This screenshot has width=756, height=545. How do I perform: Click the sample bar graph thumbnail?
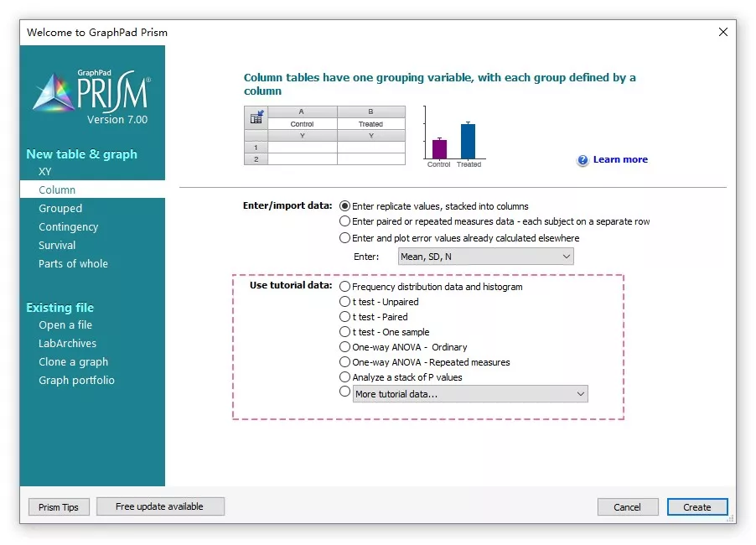[x=454, y=137]
